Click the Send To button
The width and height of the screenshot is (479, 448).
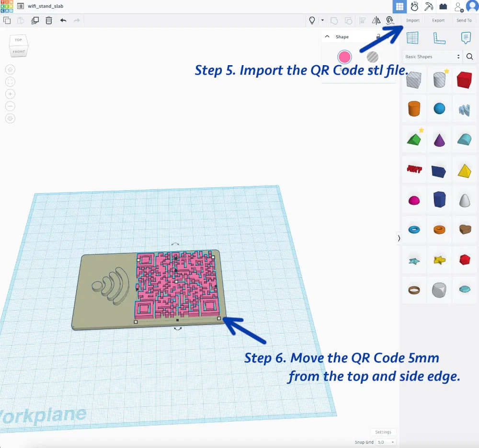tap(464, 21)
